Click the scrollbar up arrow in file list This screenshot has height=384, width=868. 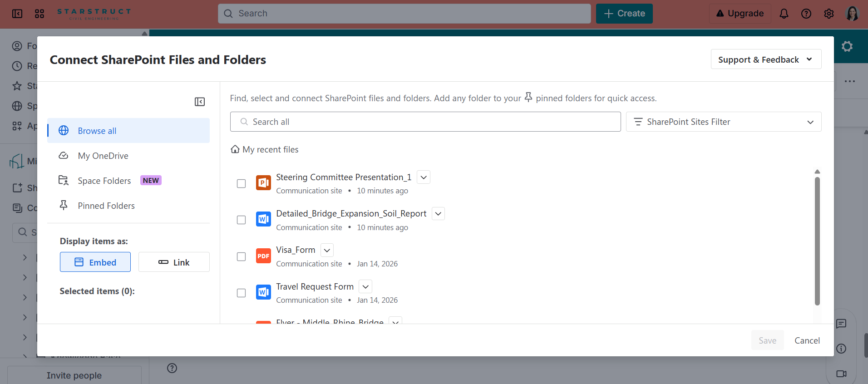[817, 172]
